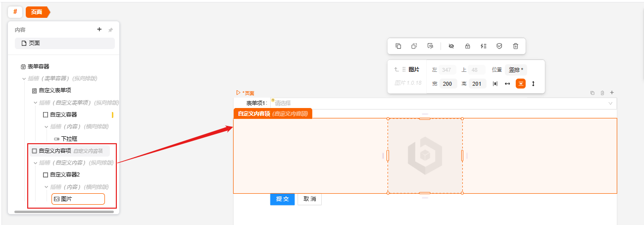Click the trash delete icon in floating toolbar
The height and width of the screenshot is (225, 644).
click(515, 46)
